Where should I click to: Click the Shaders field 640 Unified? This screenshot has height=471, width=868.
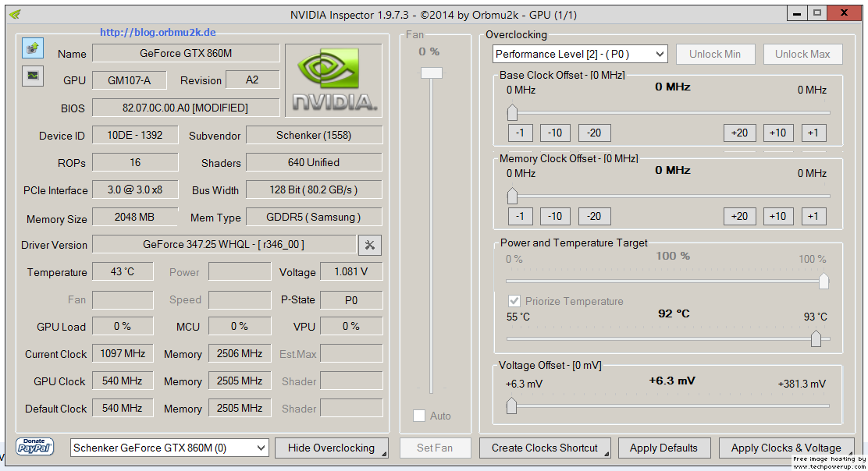314,162
